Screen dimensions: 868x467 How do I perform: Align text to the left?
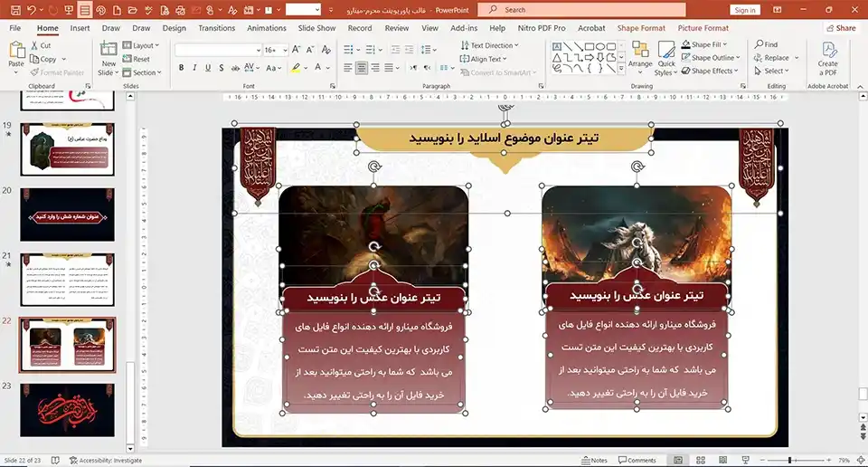[347, 68]
